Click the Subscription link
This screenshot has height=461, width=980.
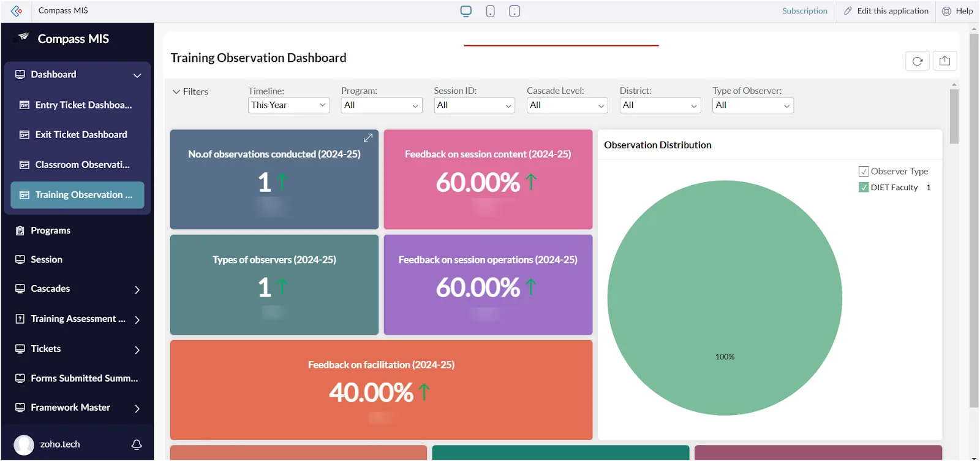[x=804, y=11]
